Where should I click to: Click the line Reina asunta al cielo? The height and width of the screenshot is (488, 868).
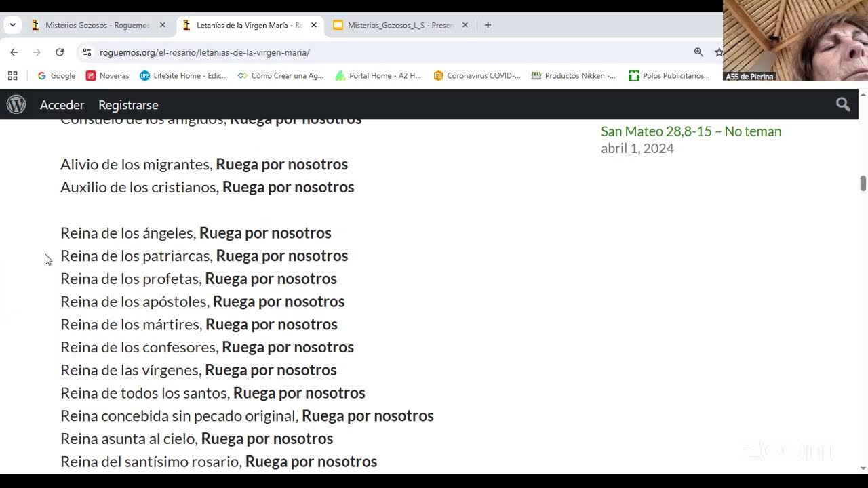tap(197, 439)
